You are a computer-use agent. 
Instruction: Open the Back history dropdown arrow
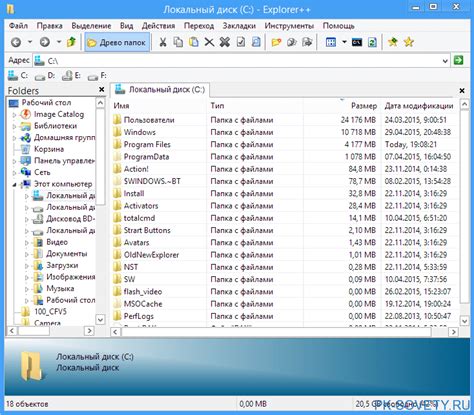coord(30,42)
